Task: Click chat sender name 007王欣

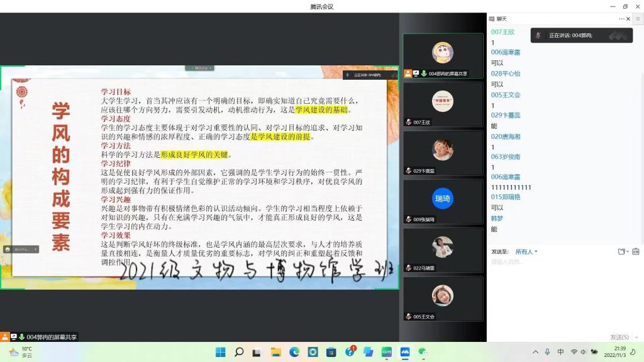Action: (x=502, y=32)
